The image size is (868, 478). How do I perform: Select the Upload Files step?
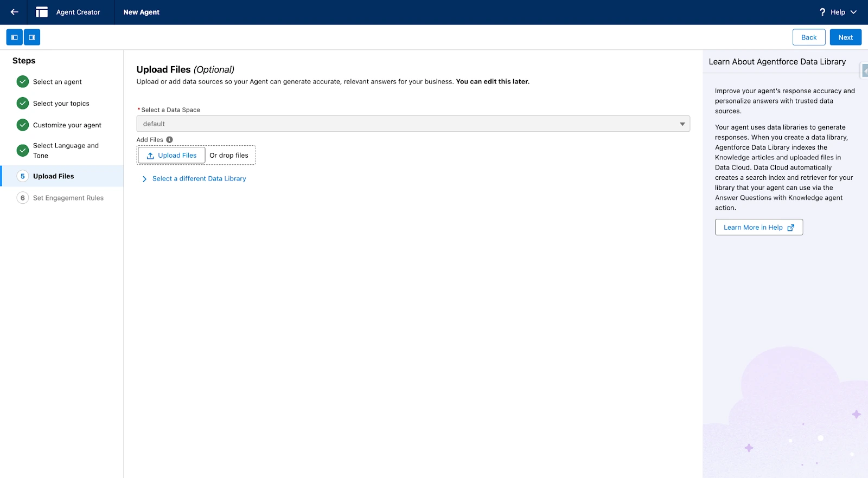coord(62,176)
